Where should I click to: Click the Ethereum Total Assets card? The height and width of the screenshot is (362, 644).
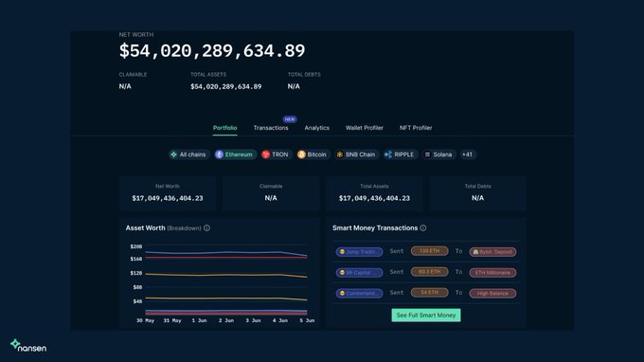[374, 193]
